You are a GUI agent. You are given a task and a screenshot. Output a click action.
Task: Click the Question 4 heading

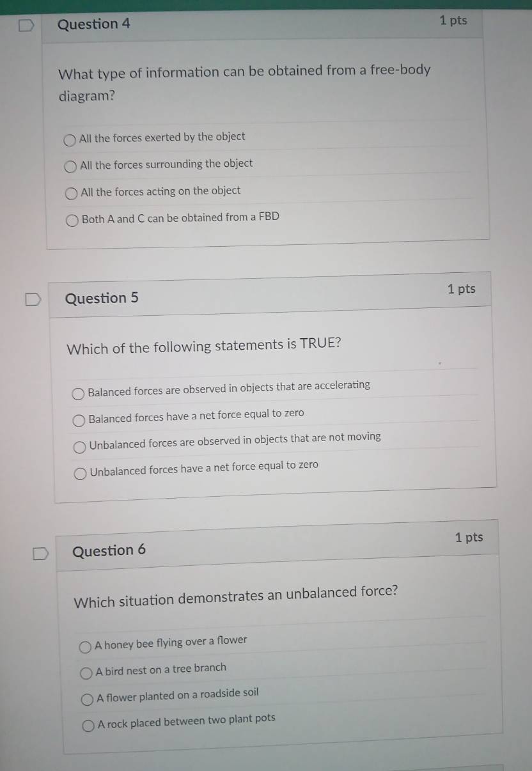(x=94, y=24)
